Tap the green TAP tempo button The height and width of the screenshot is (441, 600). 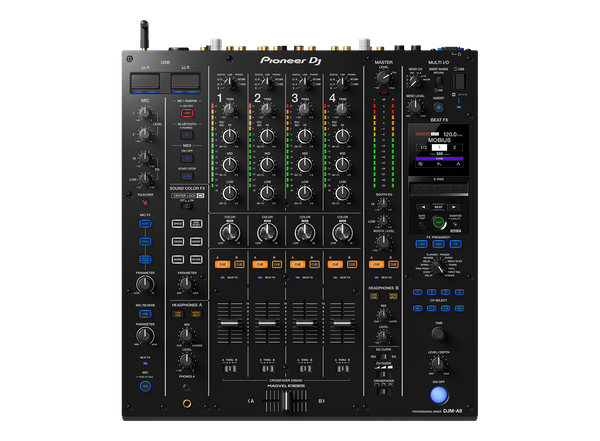[439, 222]
